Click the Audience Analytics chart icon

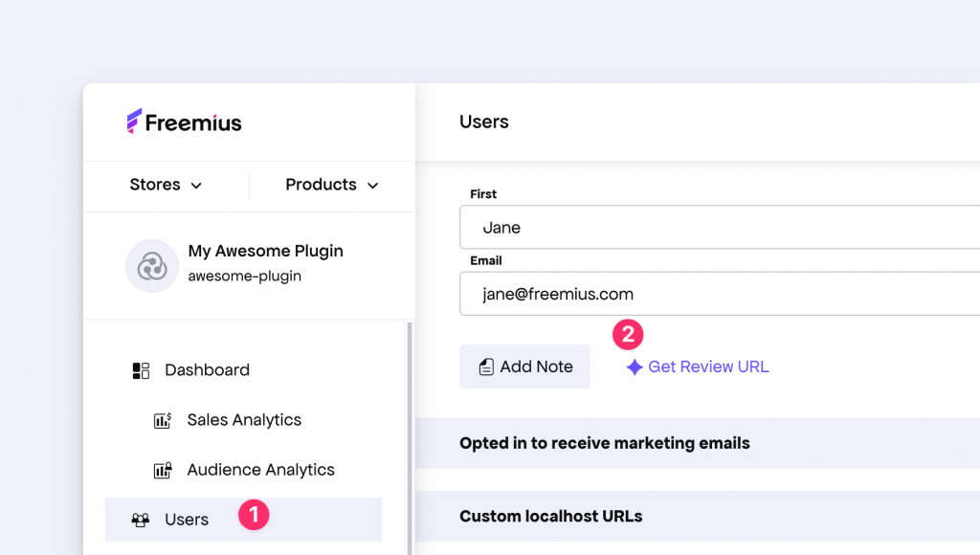tap(163, 469)
